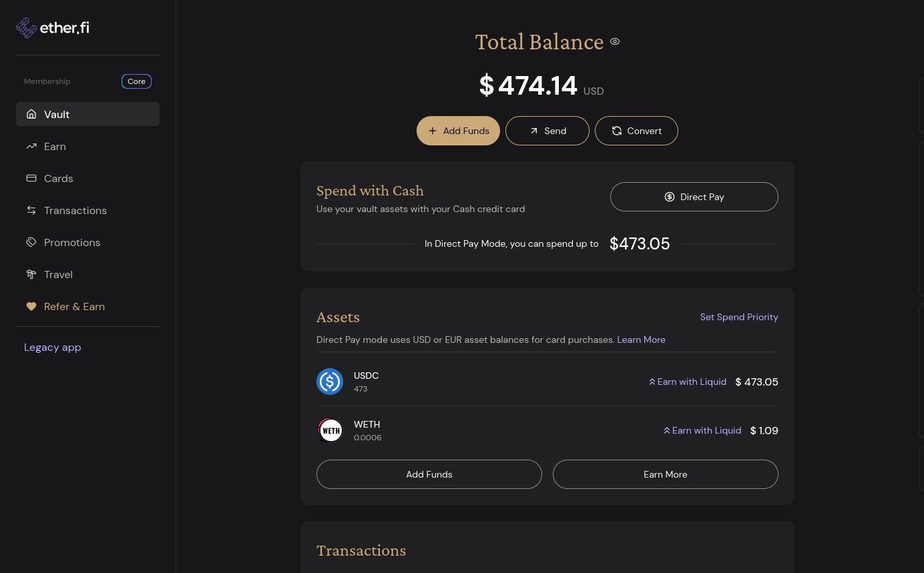Toggle the Total Balance visibility eye
Screen dimensions: 924x573
(x=615, y=41)
